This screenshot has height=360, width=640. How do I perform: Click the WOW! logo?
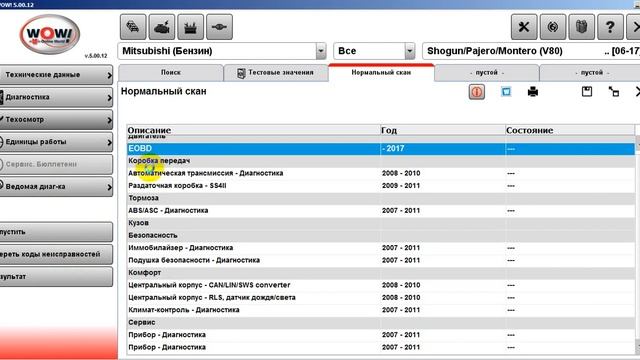click(50, 34)
